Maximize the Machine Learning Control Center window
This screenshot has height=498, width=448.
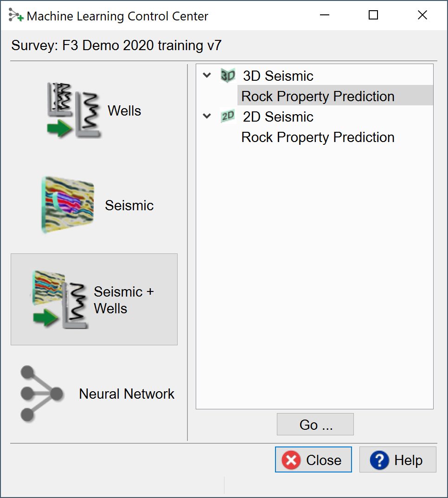click(373, 15)
